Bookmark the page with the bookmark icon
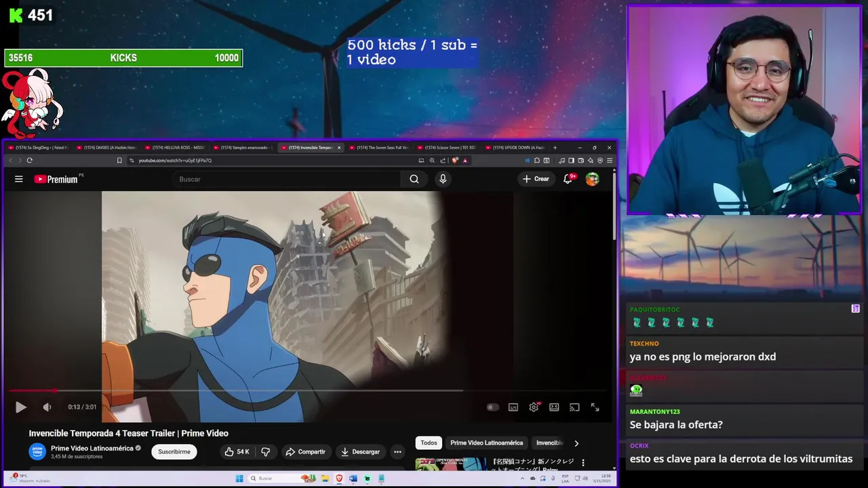 (119, 161)
